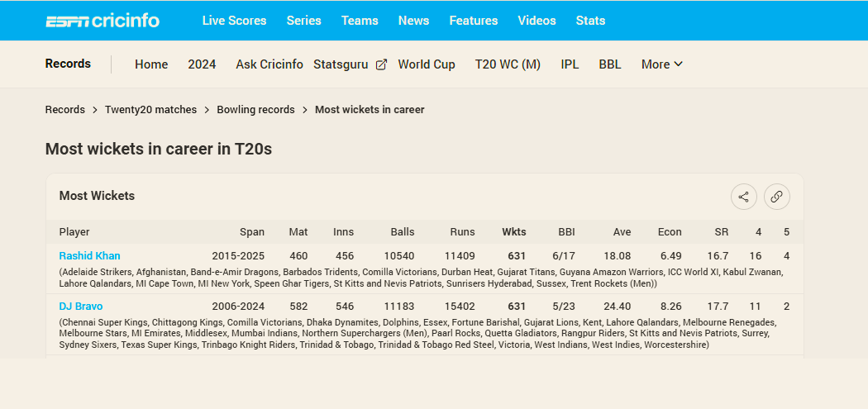Viewport: 868px width, 409px height.
Task: Click Bowling records breadcrumb link
Action: [255, 110]
